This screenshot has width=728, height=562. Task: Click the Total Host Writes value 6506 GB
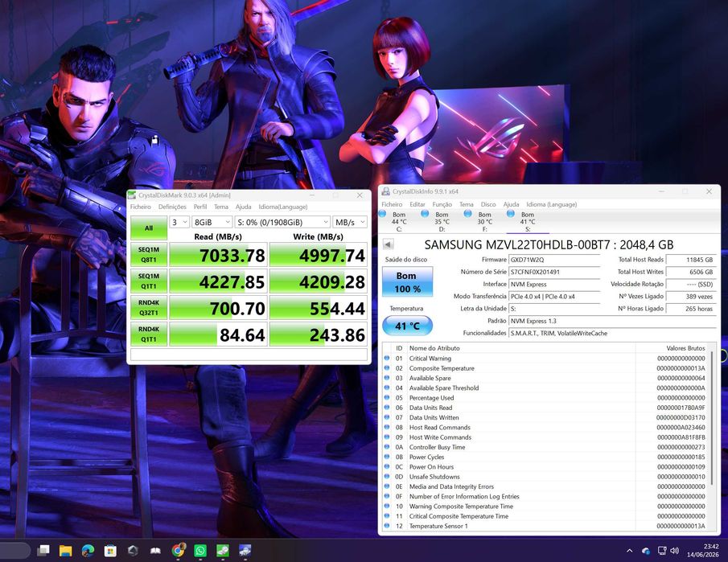pyautogui.click(x=691, y=272)
